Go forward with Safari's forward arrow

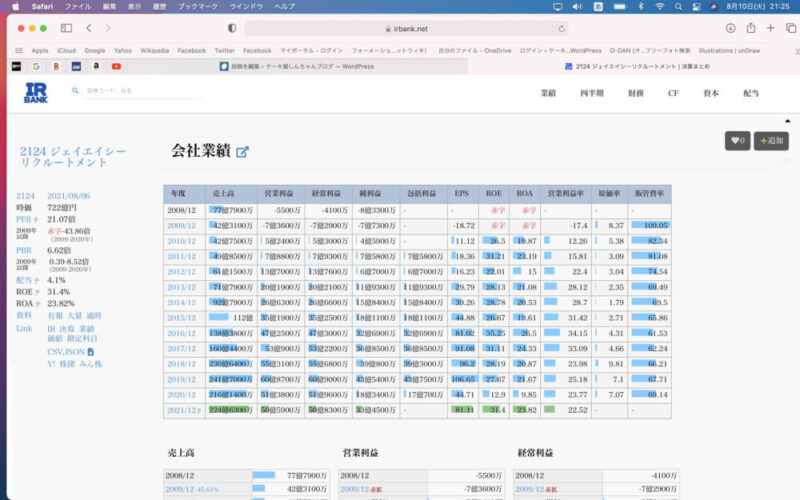108,28
